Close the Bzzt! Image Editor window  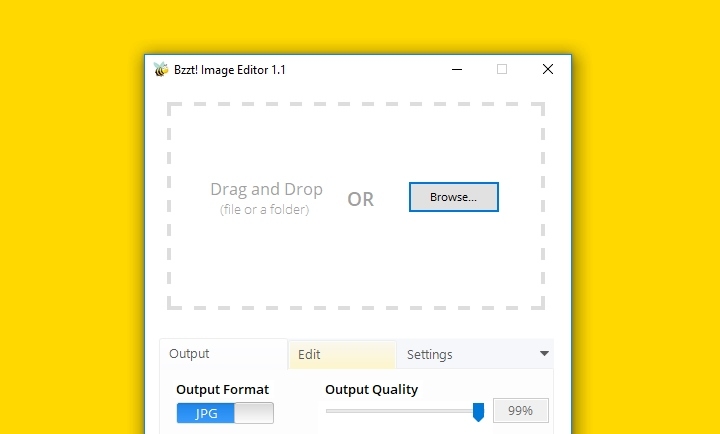coord(548,69)
